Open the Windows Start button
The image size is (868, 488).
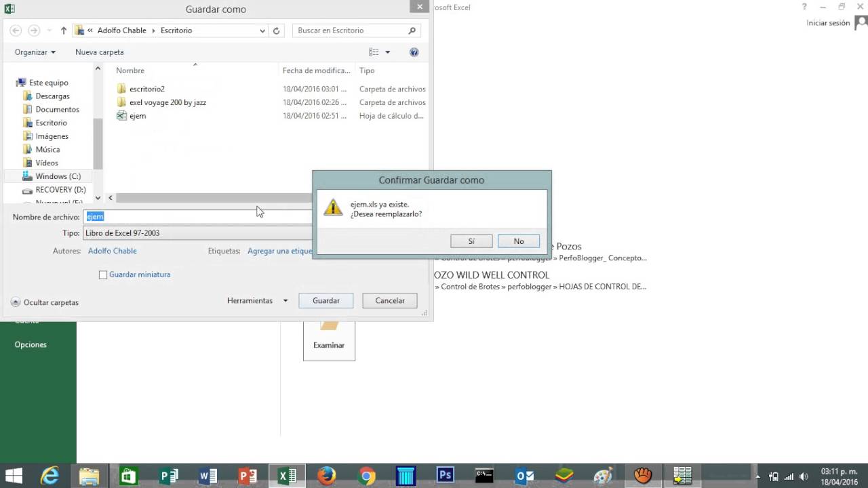coord(14,476)
